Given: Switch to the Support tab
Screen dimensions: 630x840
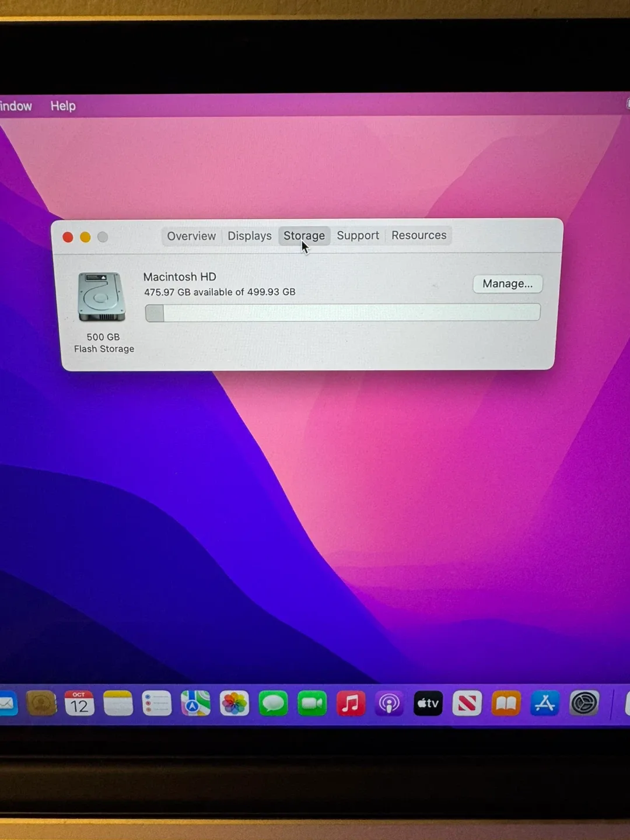Looking at the screenshot, I should click(358, 236).
